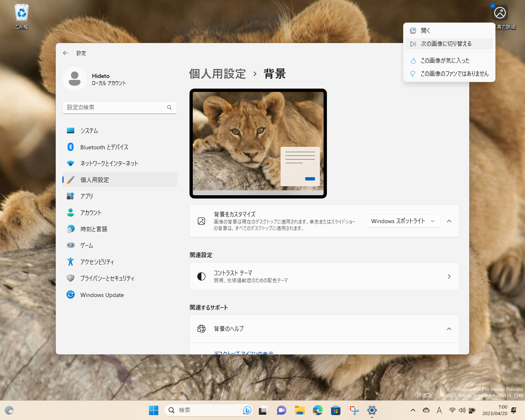Screen dimensions: 525x420
Task: Navigate back using the arrow in Settings
Action: pos(65,53)
